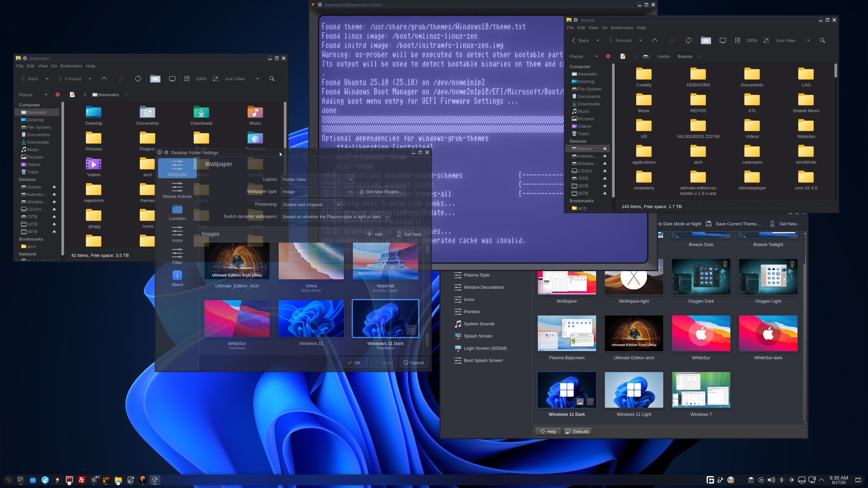Open the Layout Folder View dropdown
868x488 pixels.
point(317,179)
